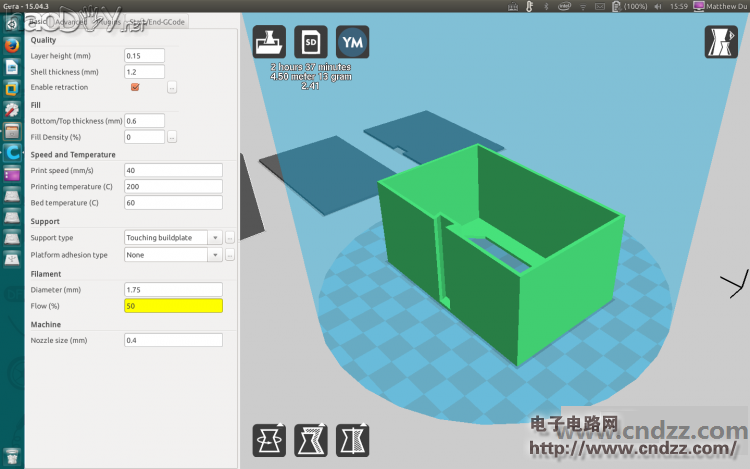The height and width of the screenshot is (469, 750).
Task: Click the YouMagine share icon
Action: coord(351,42)
